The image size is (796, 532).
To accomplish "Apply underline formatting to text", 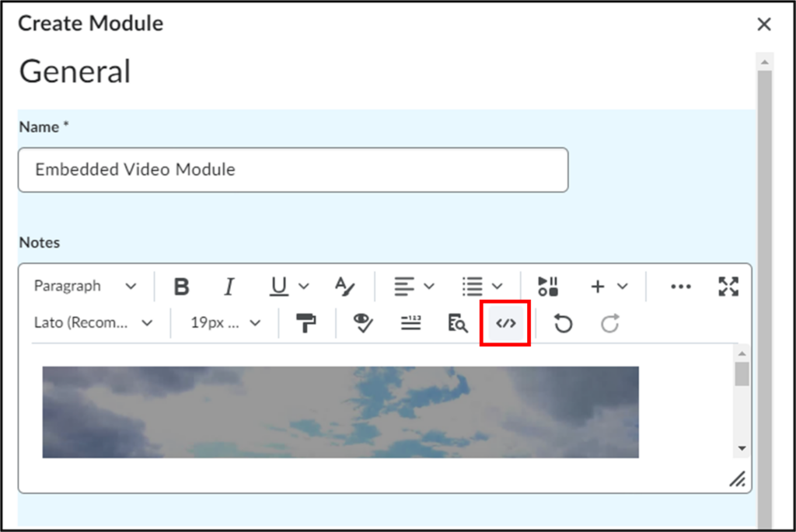I will click(x=278, y=287).
